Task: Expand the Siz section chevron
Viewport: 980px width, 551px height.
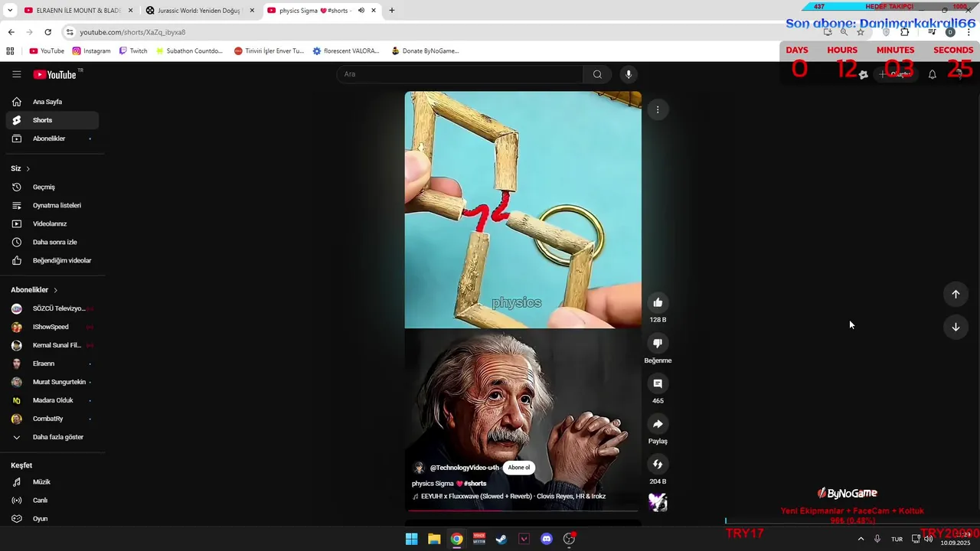Action: [28, 168]
